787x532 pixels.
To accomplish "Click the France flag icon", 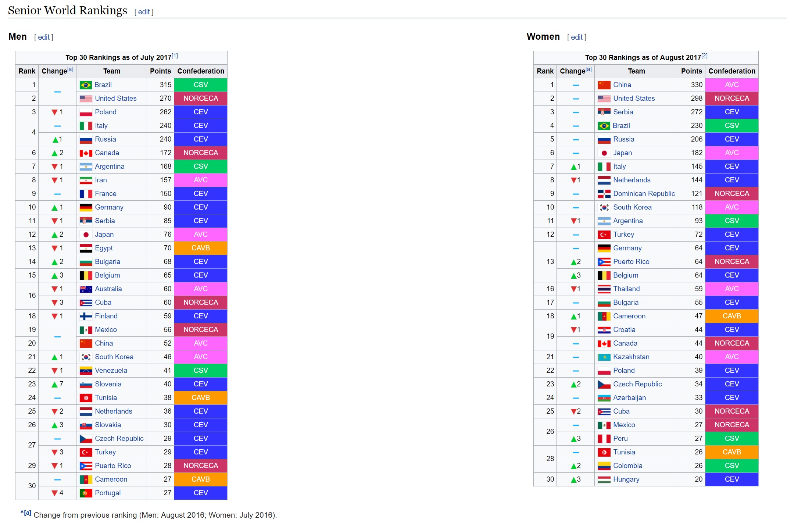I will 86,194.
